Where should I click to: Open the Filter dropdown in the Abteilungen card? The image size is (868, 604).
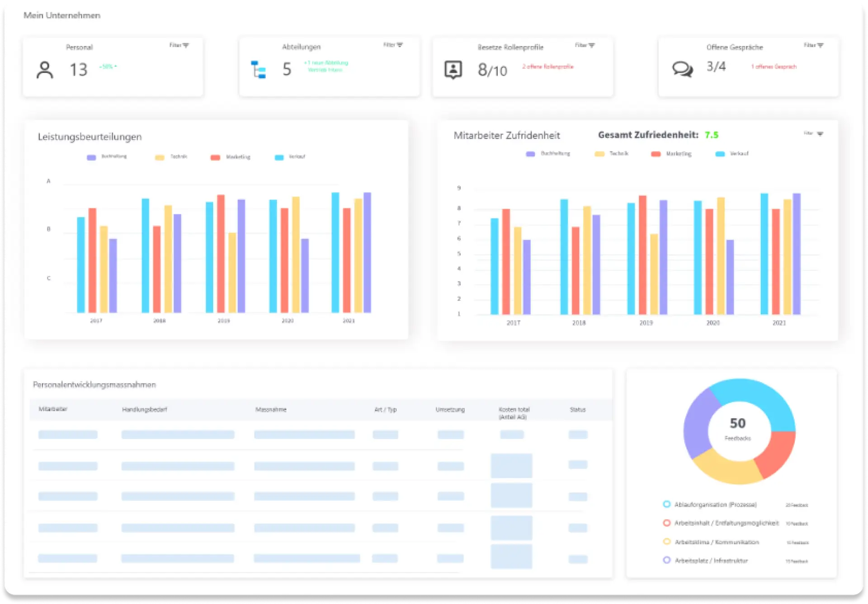point(393,45)
